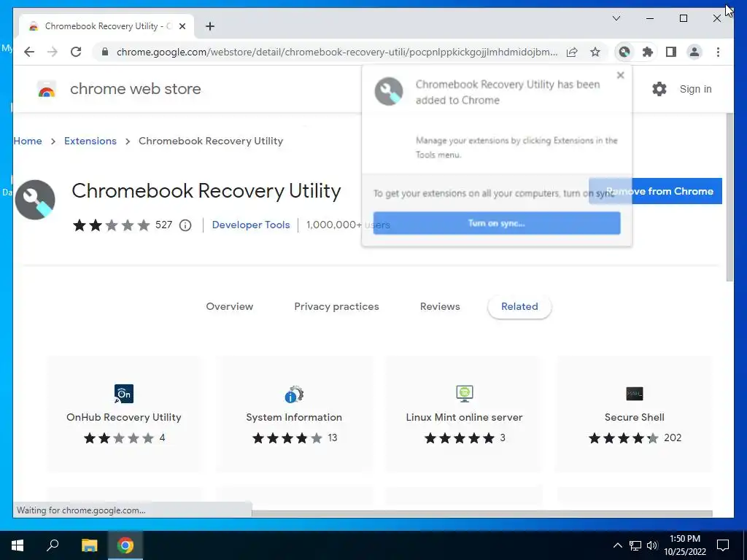Show rating info icon next to 527
The image size is (747, 560).
click(185, 225)
